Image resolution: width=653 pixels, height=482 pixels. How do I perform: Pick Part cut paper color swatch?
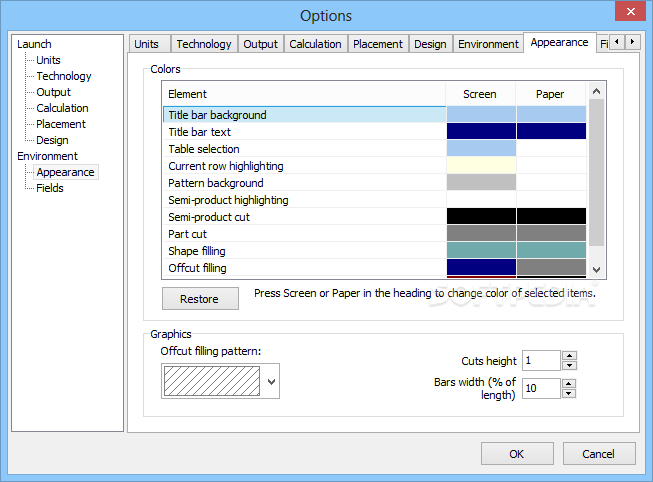[551, 233]
